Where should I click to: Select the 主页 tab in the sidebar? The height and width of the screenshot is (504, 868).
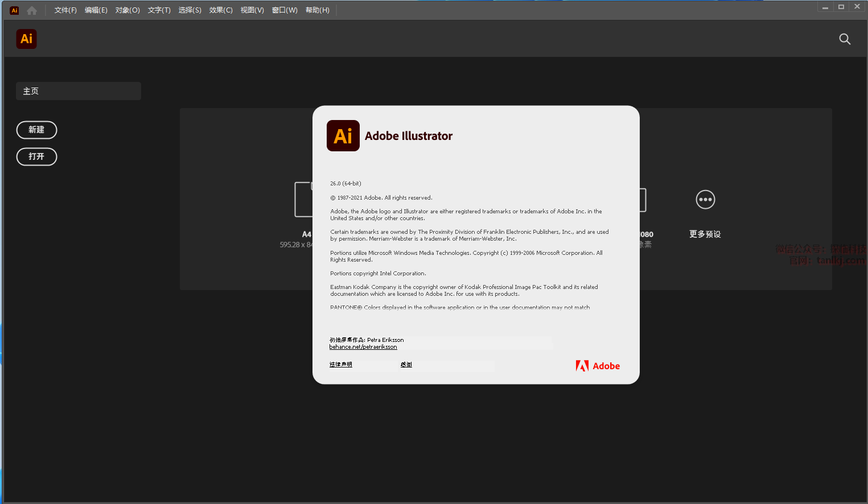[79, 91]
